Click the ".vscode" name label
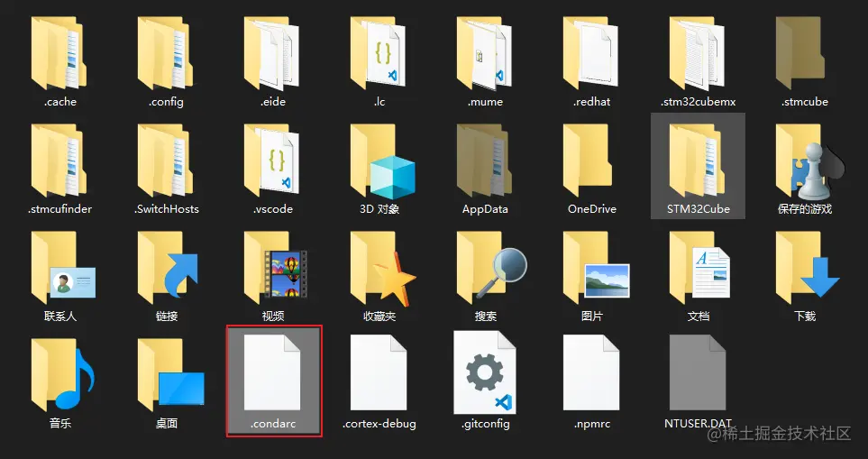 point(273,209)
